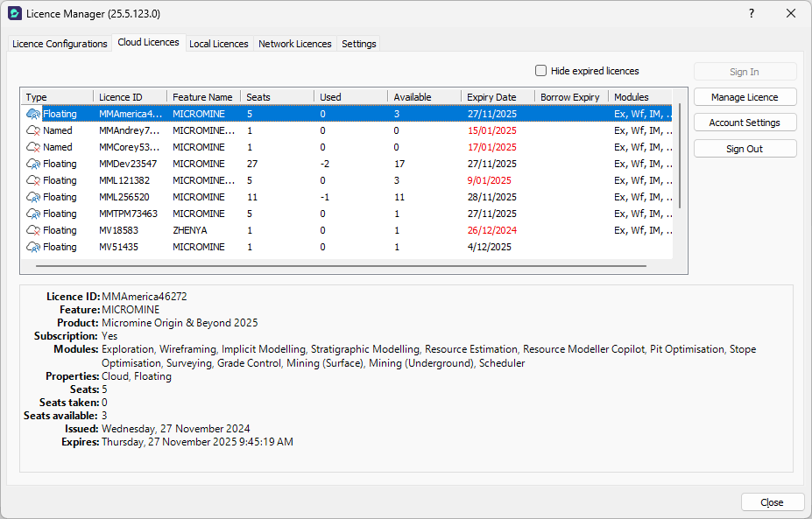Click the Seats value 27 for MMDev23547
The height and width of the screenshot is (519, 812).
point(252,164)
